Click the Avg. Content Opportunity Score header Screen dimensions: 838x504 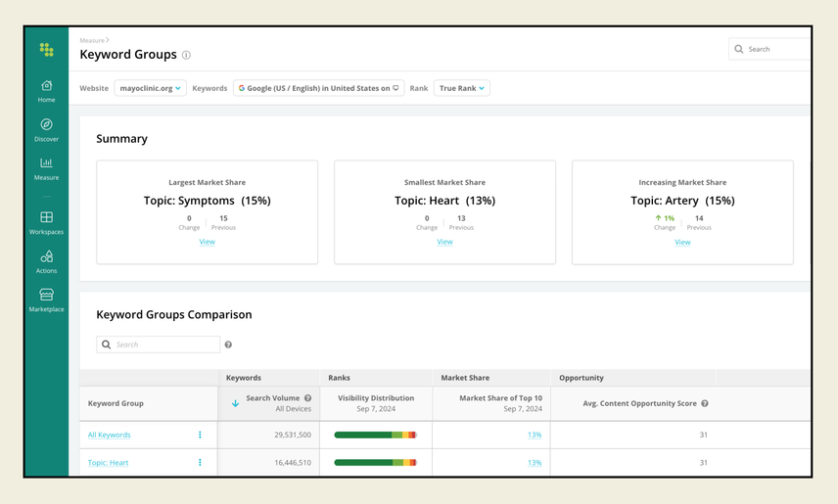(x=639, y=403)
